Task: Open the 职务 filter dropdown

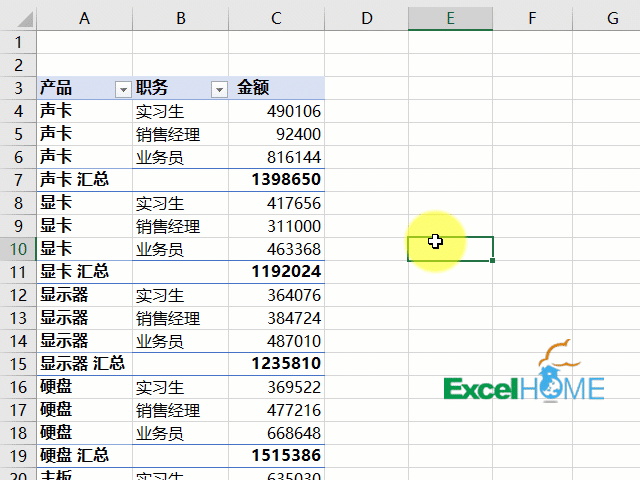Action: coord(219,89)
